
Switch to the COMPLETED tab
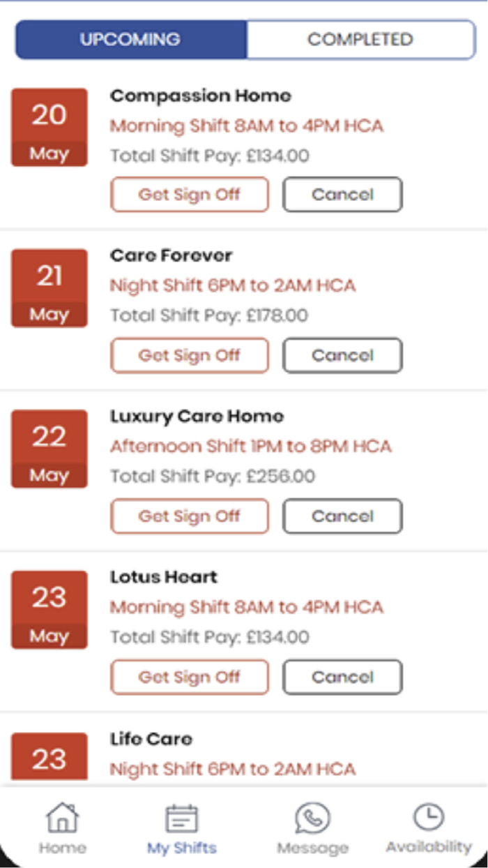click(x=360, y=39)
